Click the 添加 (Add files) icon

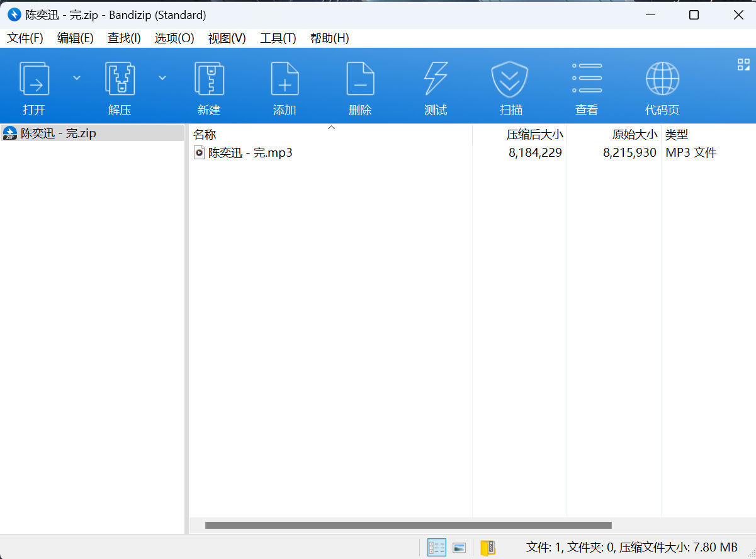[x=285, y=78]
